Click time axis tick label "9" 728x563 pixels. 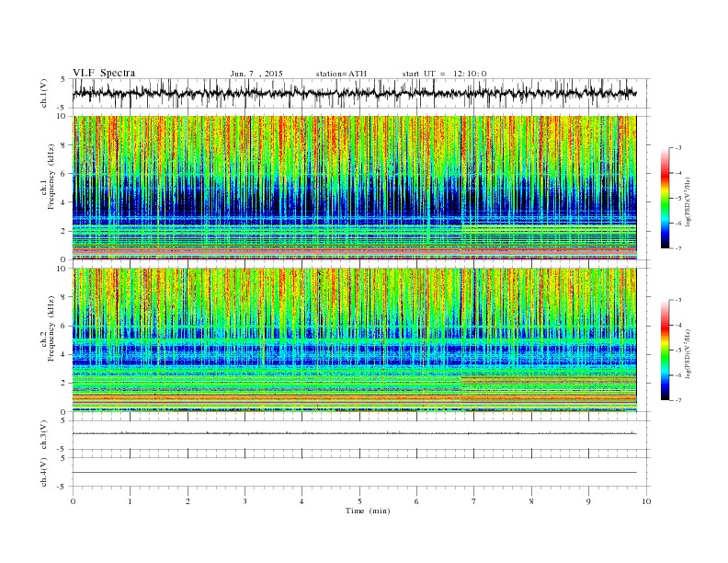click(588, 501)
